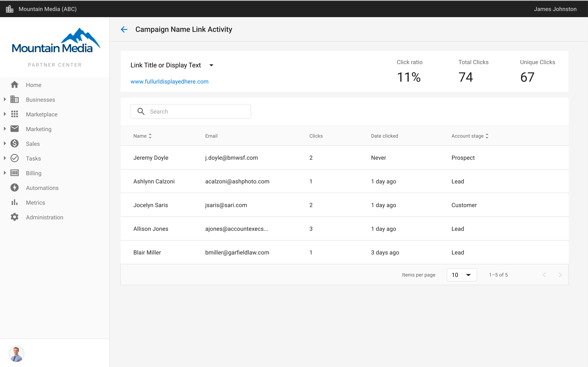Open Tasks in the sidebar
This screenshot has width=588, height=367.
[33, 159]
